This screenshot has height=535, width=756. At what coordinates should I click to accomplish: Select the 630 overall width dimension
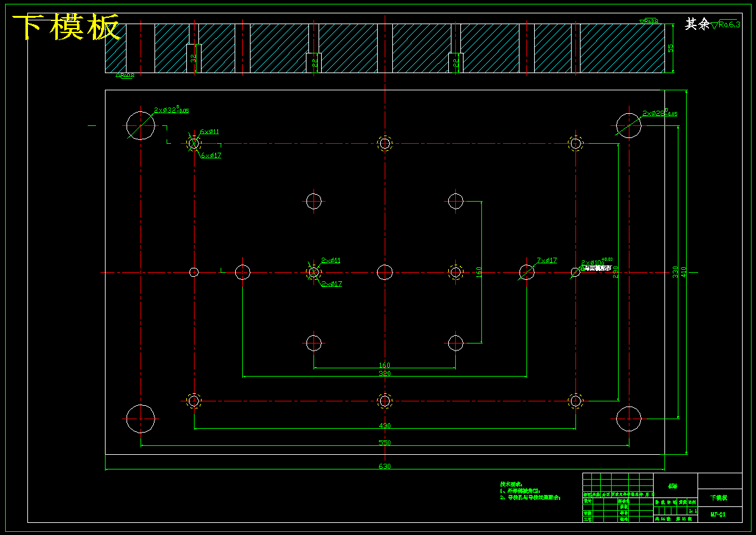[x=385, y=466]
